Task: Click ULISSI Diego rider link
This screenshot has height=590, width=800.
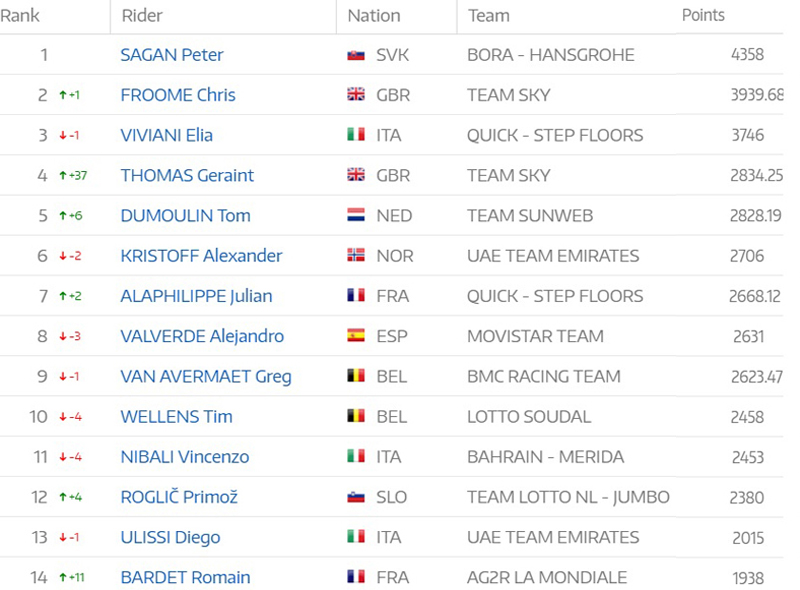Action: pyautogui.click(x=170, y=537)
